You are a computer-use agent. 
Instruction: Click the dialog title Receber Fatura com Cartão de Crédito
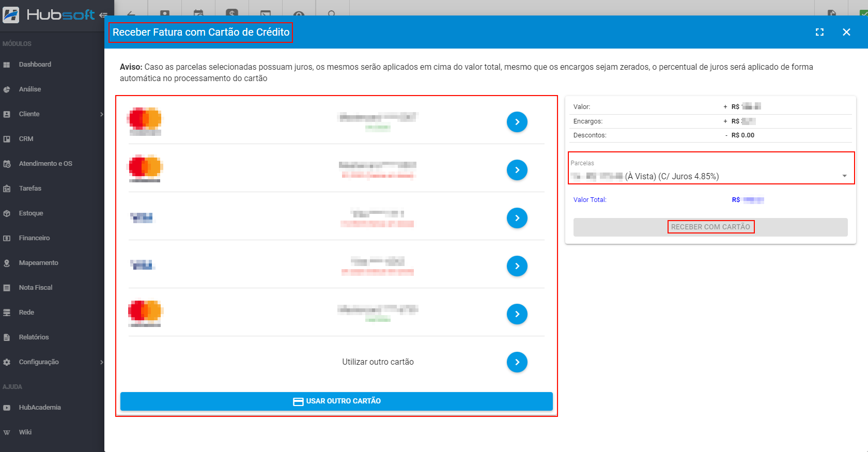tap(201, 32)
